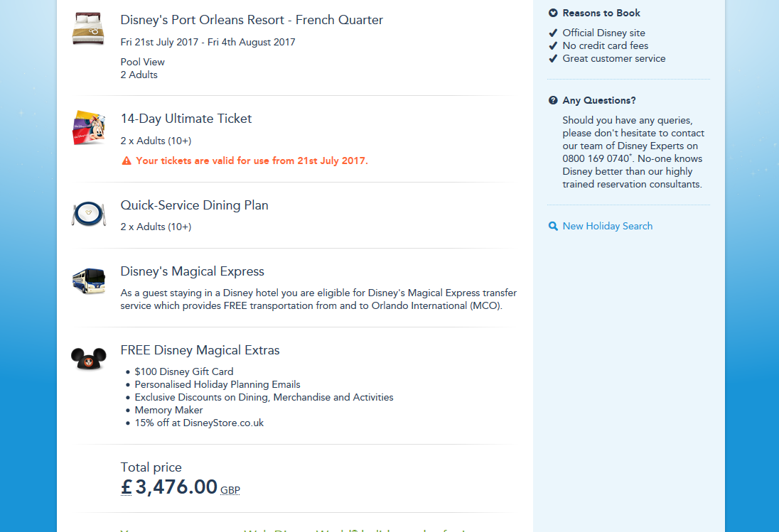Click the orange warning triangle icon
Viewport: 779px width, 532px height.
coord(127,161)
